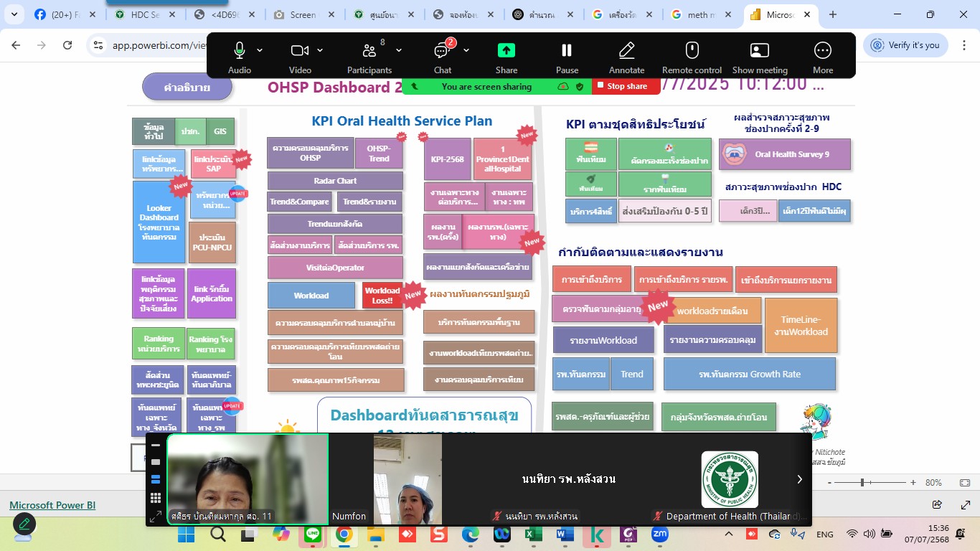This screenshot has height=551, width=980.
Task: Click the Zoom Video camera icon
Action: tap(299, 51)
